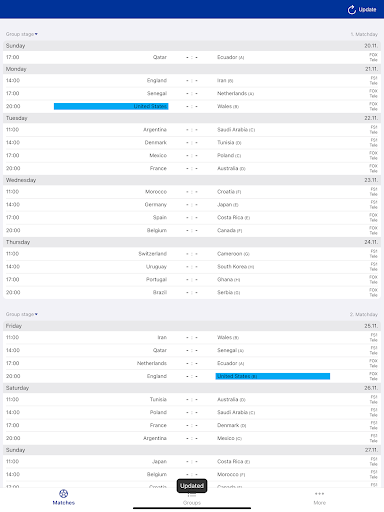384x512 pixels.
Task: Tap TV channel icon for Brazil-Serbia match
Action: (373, 293)
